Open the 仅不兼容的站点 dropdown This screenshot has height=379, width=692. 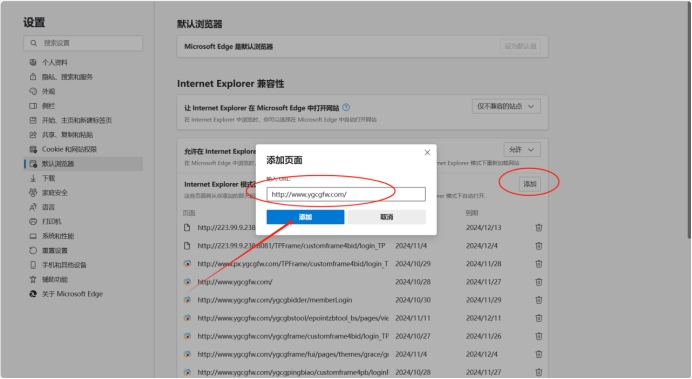[506, 106]
